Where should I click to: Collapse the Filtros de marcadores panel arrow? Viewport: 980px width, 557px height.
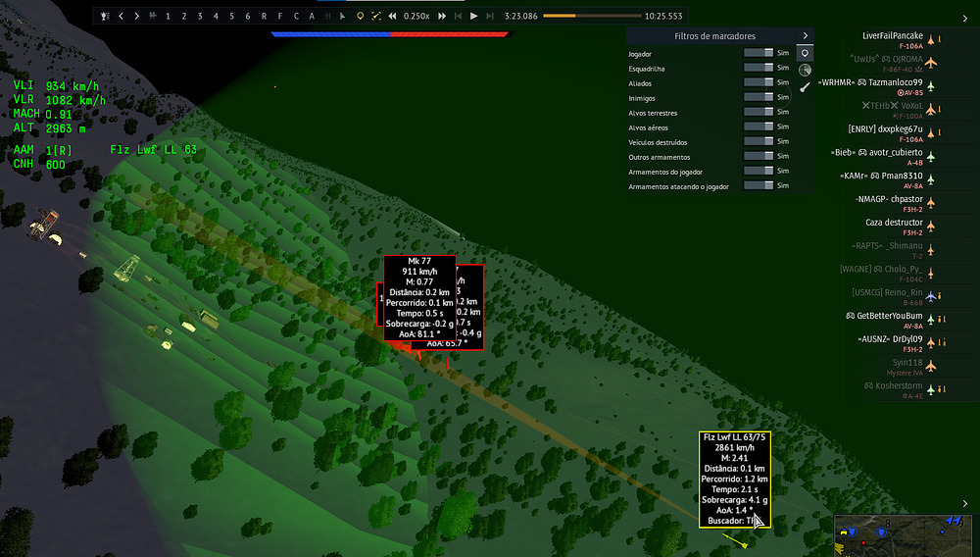(x=805, y=35)
